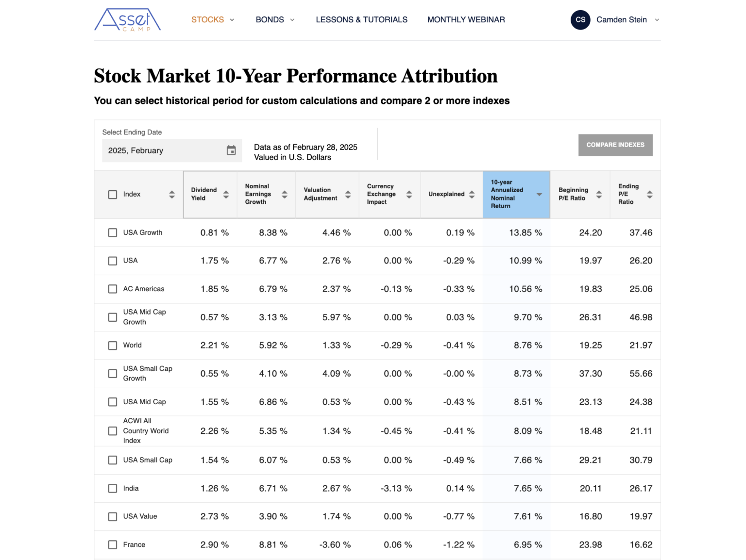Select all indexes via header checkbox
This screenshot has height=560, width=746.
click(x=112, y=194)
